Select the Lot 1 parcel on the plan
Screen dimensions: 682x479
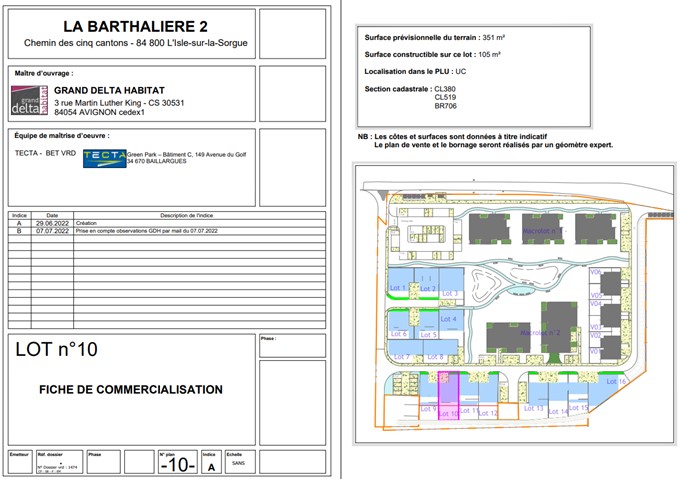point(398,288)
